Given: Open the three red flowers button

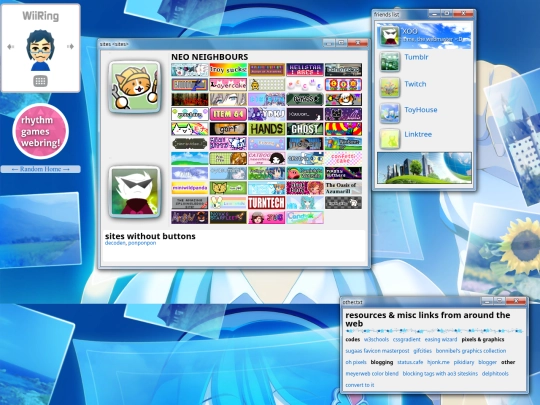Looking at the screenshot, I should (343, 84).
